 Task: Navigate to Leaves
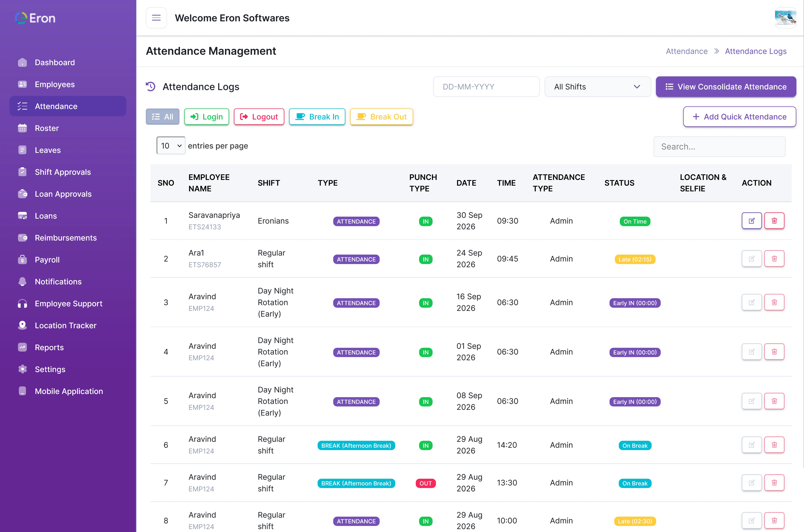(68, 150)
